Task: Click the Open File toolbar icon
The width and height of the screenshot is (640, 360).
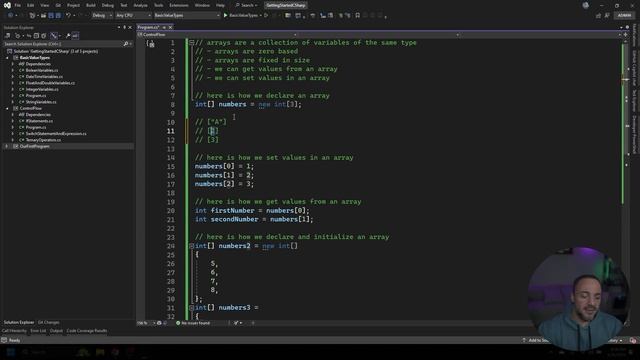Action: pos(43,16)
